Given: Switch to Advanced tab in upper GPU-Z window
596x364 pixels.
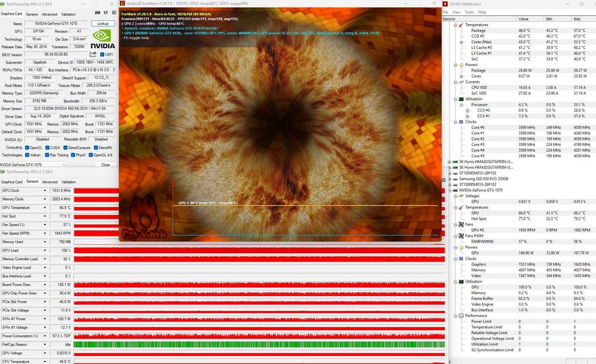Looking at the screenshot, I should pos(49,14).
